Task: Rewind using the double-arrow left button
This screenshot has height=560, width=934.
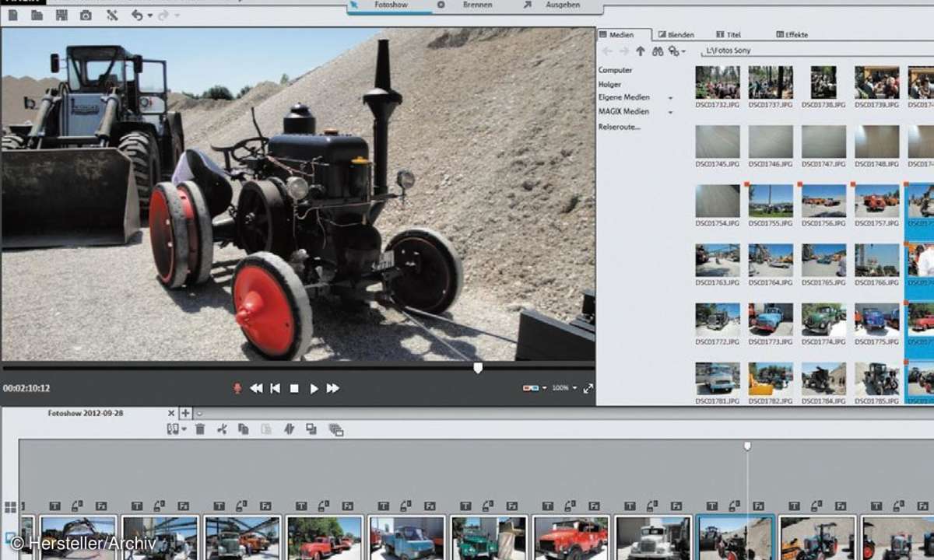Action: click(256, 388)
